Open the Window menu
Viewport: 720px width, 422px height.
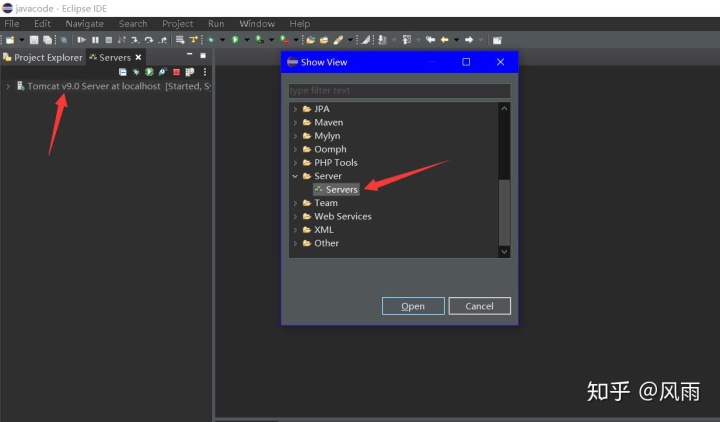(x=257, y=23)
